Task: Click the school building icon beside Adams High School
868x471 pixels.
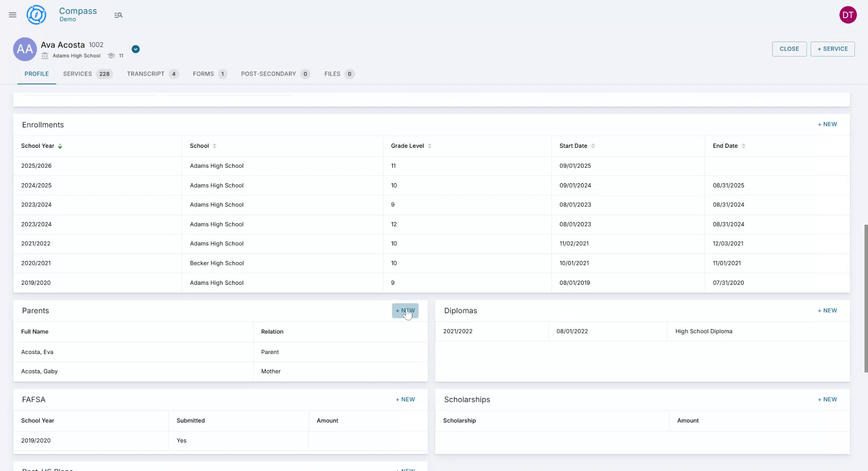Action: coord(44,56)
